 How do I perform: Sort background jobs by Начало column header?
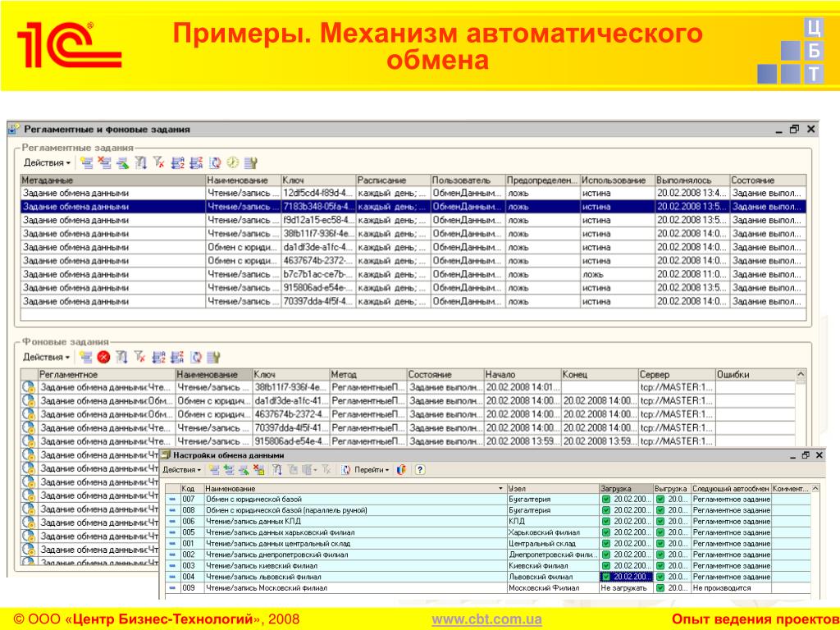pos(523,375)
